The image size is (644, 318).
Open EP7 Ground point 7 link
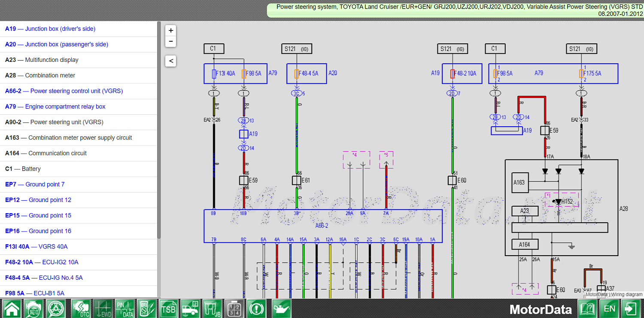pos(35,184)
